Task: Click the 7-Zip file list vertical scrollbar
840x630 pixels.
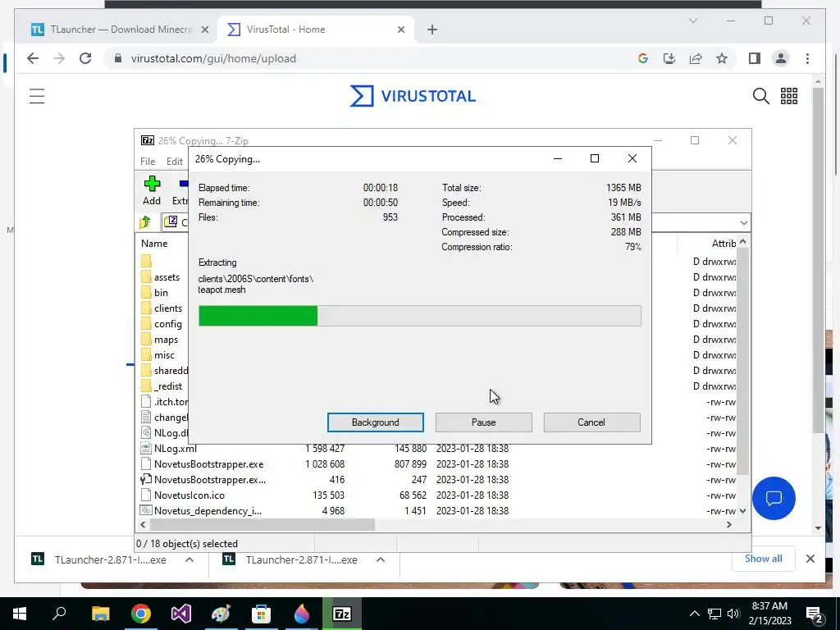Action: pos(742,362)
